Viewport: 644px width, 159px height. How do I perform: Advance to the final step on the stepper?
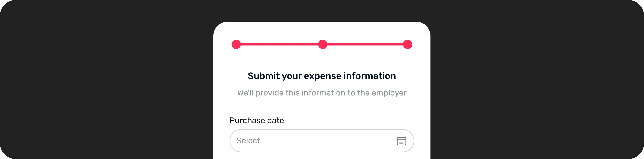(408, 44)
